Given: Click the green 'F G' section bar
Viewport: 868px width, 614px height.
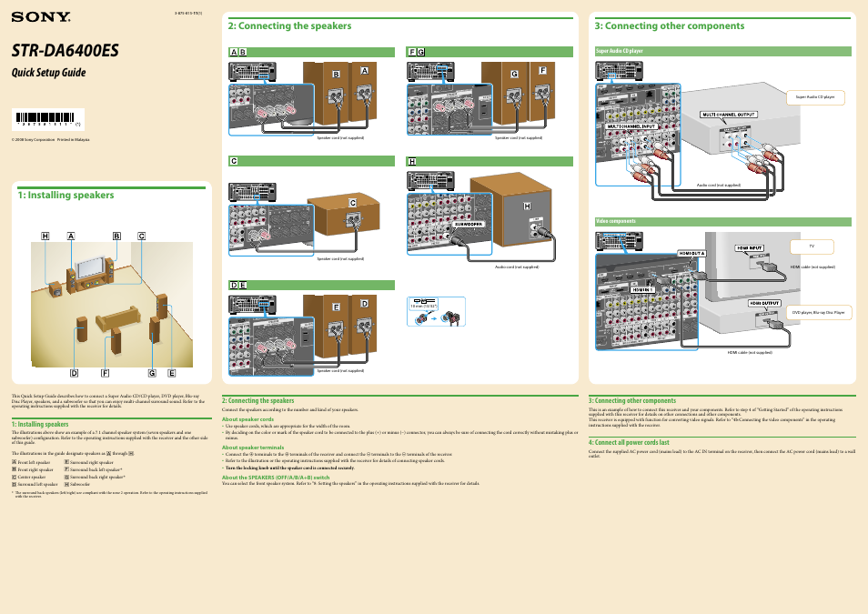Looking at the screenshot, I should pyautogui.click(x=490, y=52).
